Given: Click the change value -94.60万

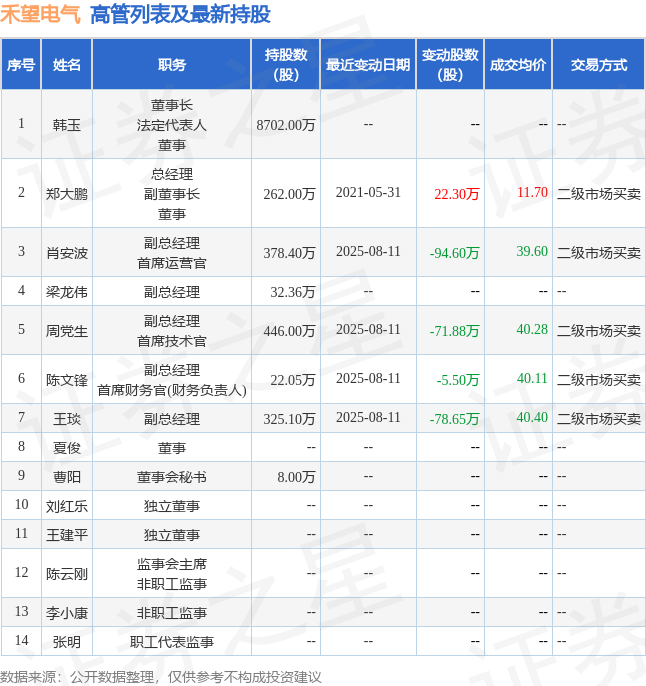Looking at the screenshot, I should [x=454, y=253].
